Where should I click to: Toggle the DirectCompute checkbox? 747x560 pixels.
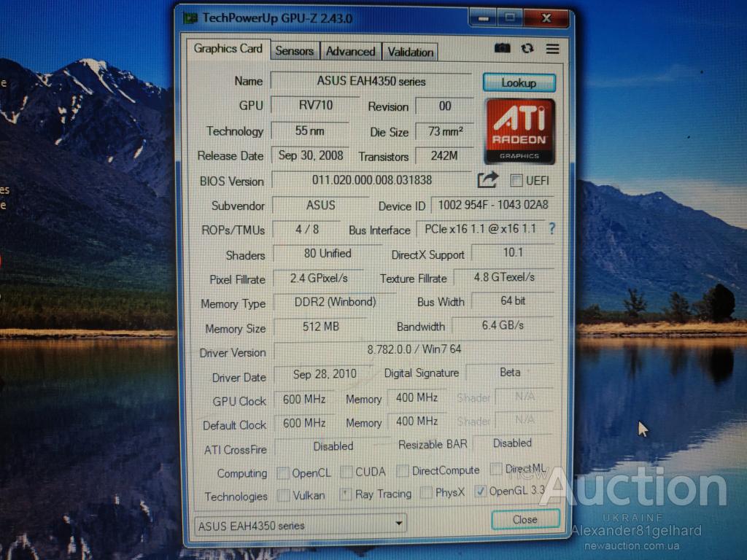pyautogui.click(x=403, y=470)
